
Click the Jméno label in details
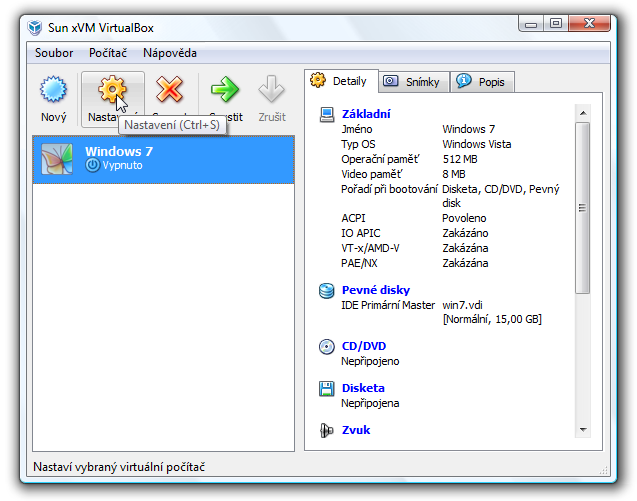(357, 129)
